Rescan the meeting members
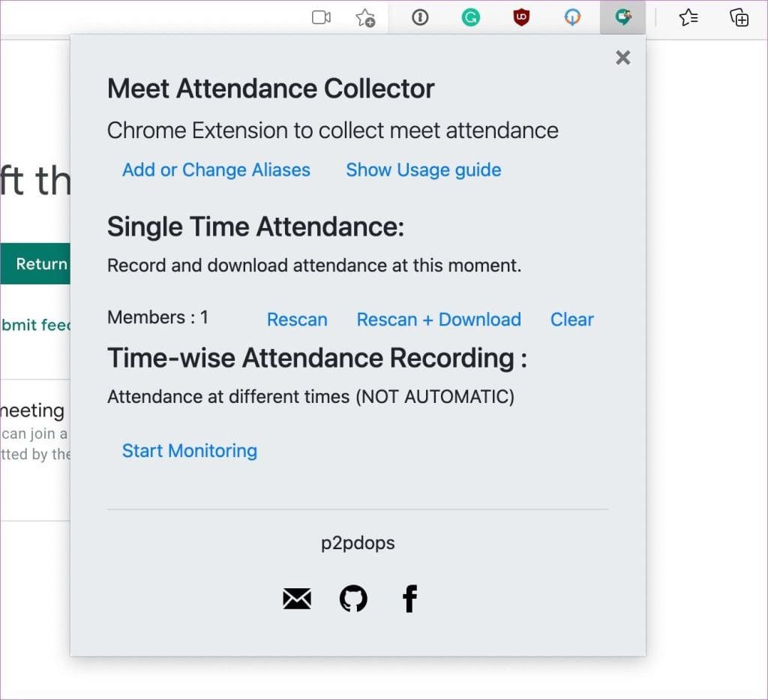 tap(297, 320)
